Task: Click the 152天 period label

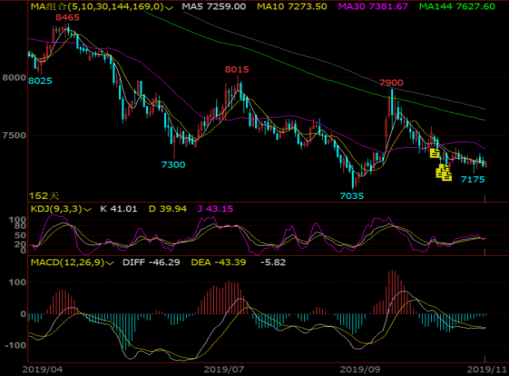Action: [44, 196]
